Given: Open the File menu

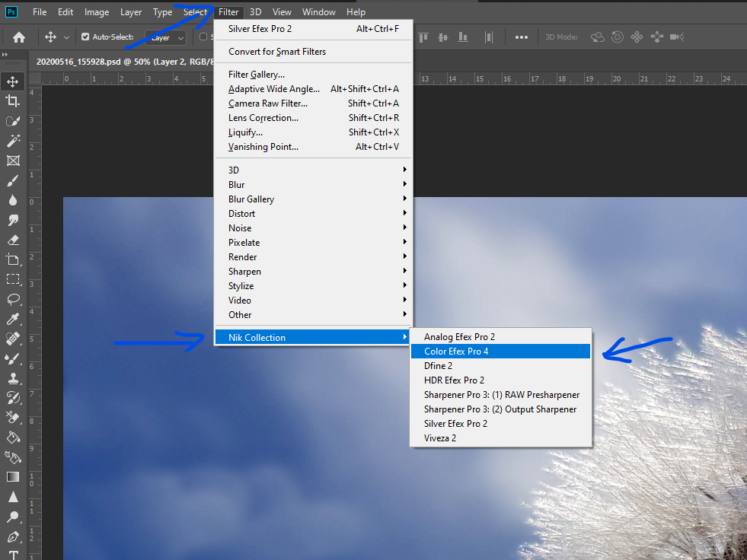Looking at the screenshot, I should click(40, 12).
